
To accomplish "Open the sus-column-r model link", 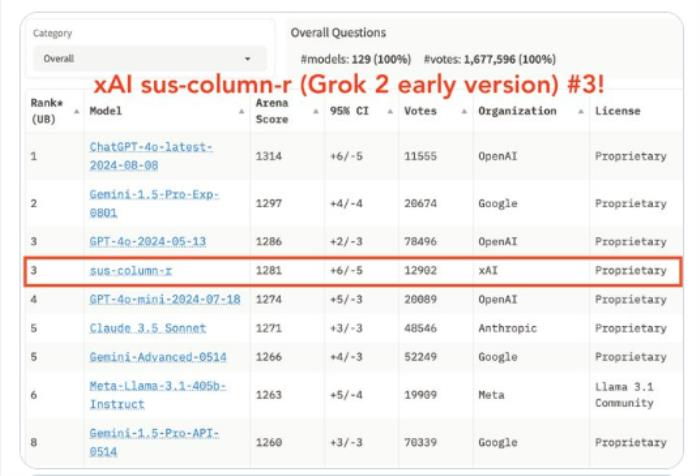I will pyautogui.click(x=130, y=271).
